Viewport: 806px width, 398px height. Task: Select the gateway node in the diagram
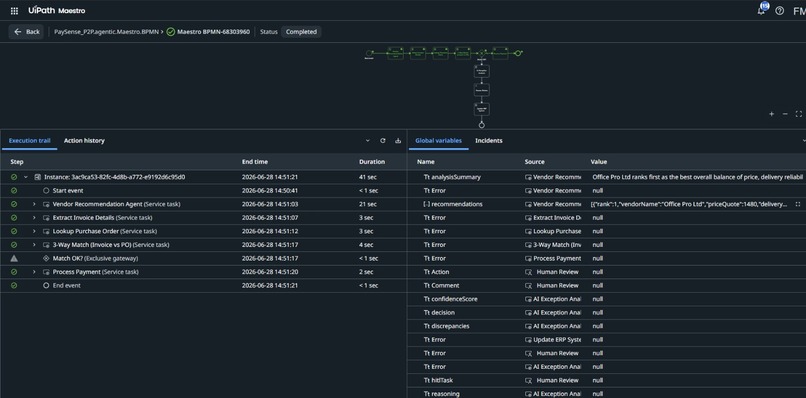[482, 53]
